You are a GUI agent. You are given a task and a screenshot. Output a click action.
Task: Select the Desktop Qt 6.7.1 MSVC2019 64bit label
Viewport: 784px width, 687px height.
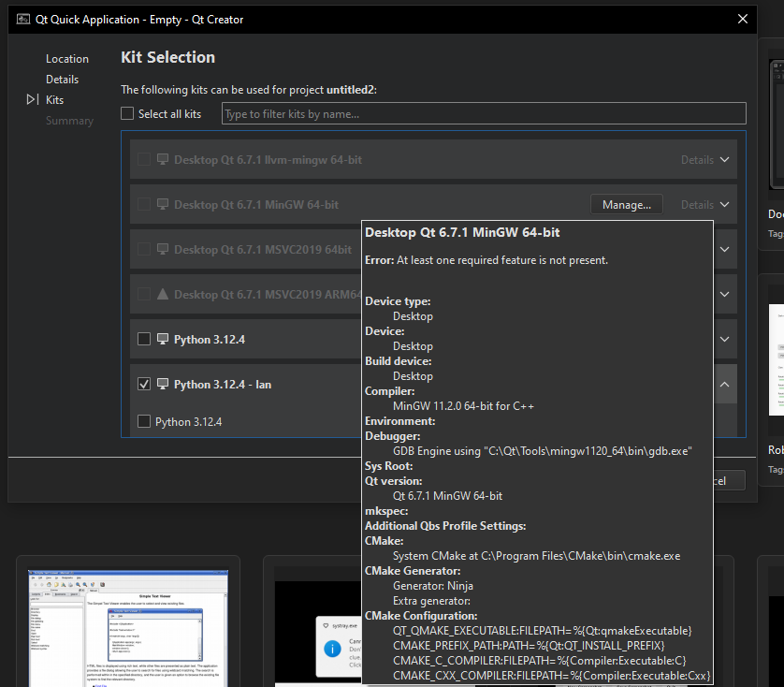pyautogui.click(x=263, y=250)
